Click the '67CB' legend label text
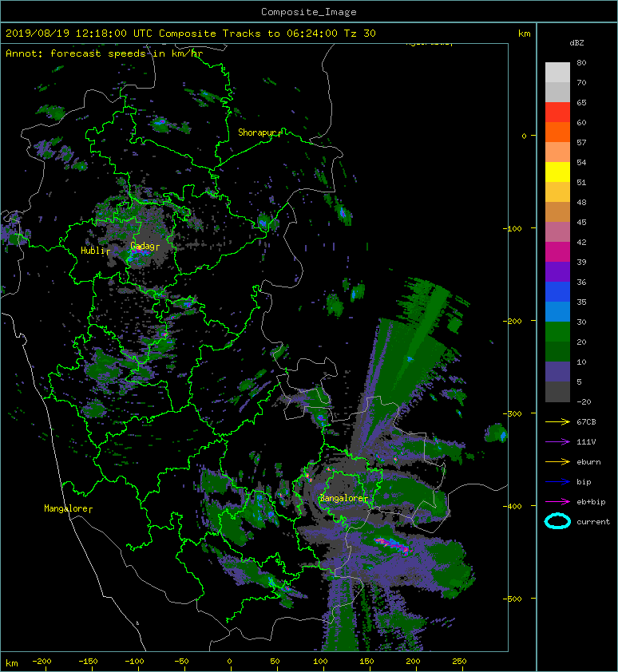The width and height of the screenshot is (618, 672). click(586, 421)
